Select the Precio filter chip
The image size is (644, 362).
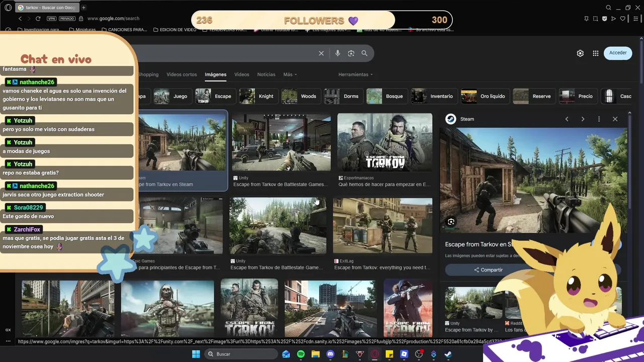point(577,96)
